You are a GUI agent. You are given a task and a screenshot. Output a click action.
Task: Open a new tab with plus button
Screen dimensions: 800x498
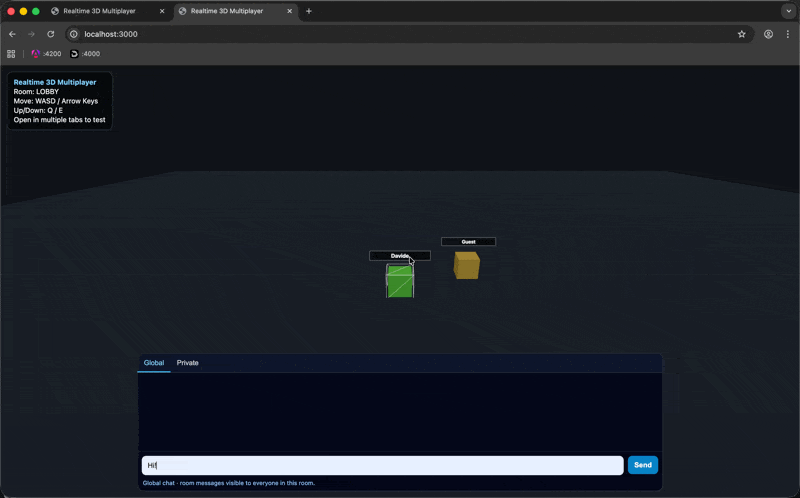pos(309,11)
